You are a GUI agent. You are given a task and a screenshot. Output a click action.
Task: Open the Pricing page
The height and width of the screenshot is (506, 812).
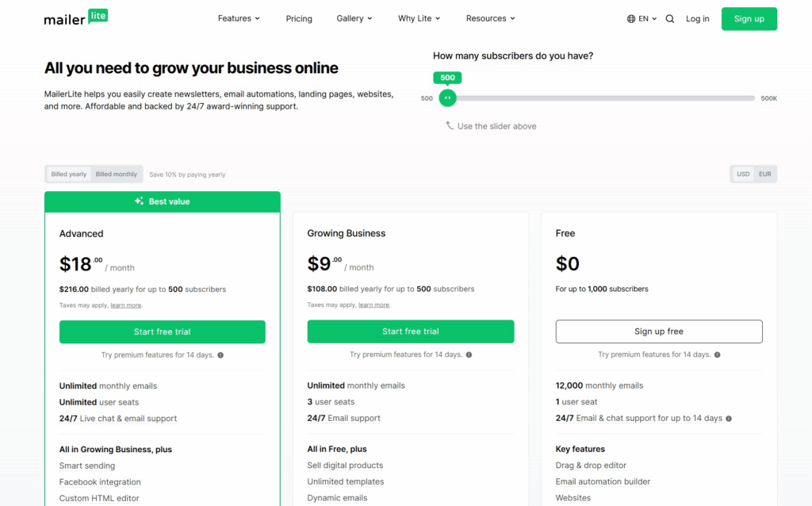click(x=299, y=19)
